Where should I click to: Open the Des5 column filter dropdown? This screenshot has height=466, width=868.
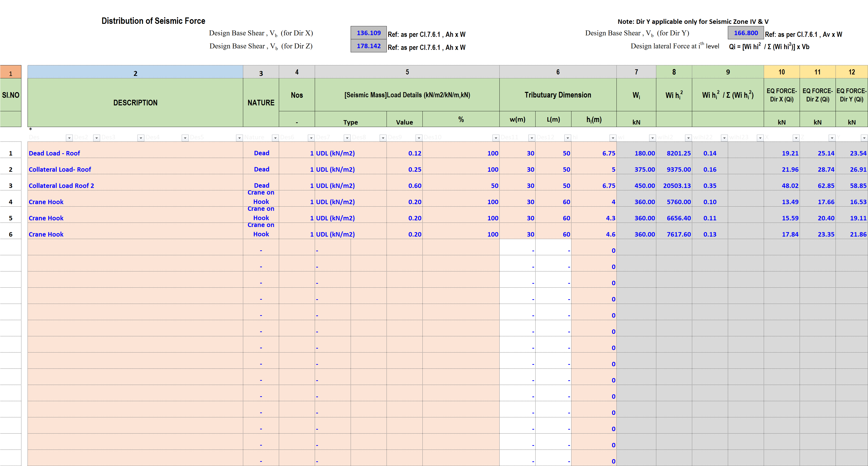pos(239,138)
